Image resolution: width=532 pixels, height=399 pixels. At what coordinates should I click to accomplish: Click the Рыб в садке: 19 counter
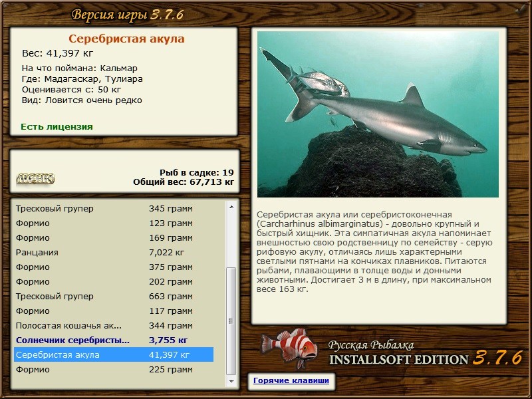pos(197,173)
